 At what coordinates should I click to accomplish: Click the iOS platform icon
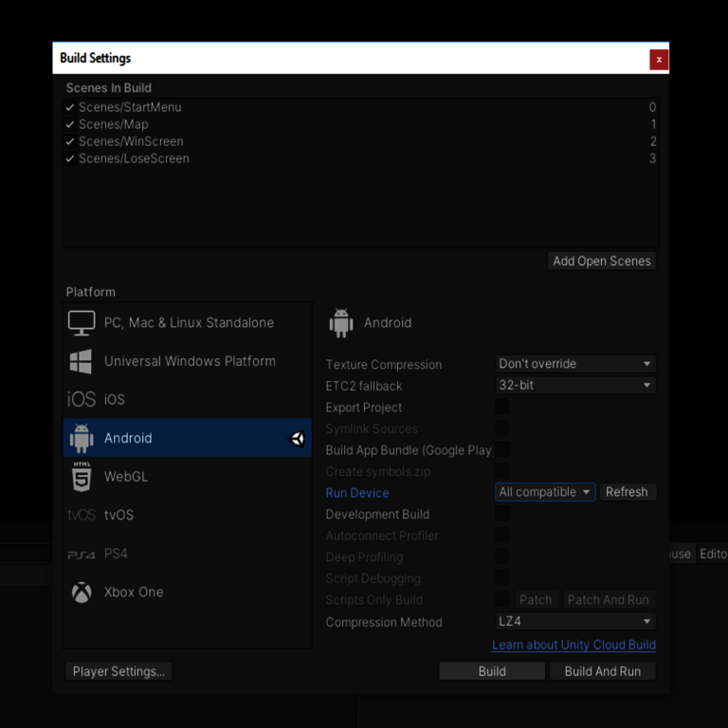pos(82,399)
